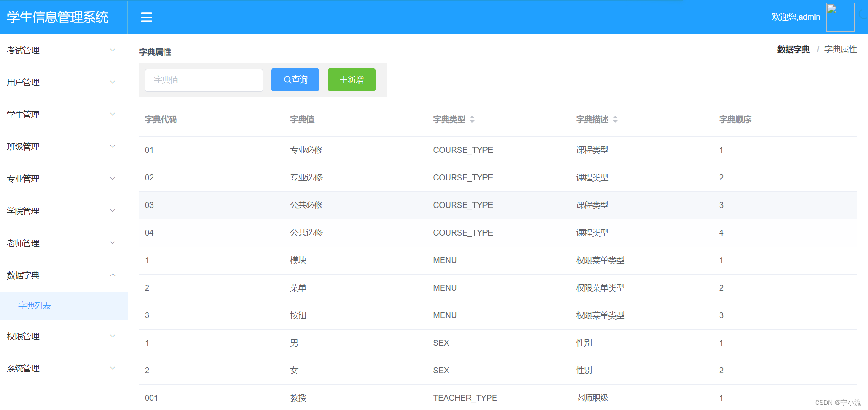
Task: Expand the 学生管理 menu chevron
Action: click(113, 114)
